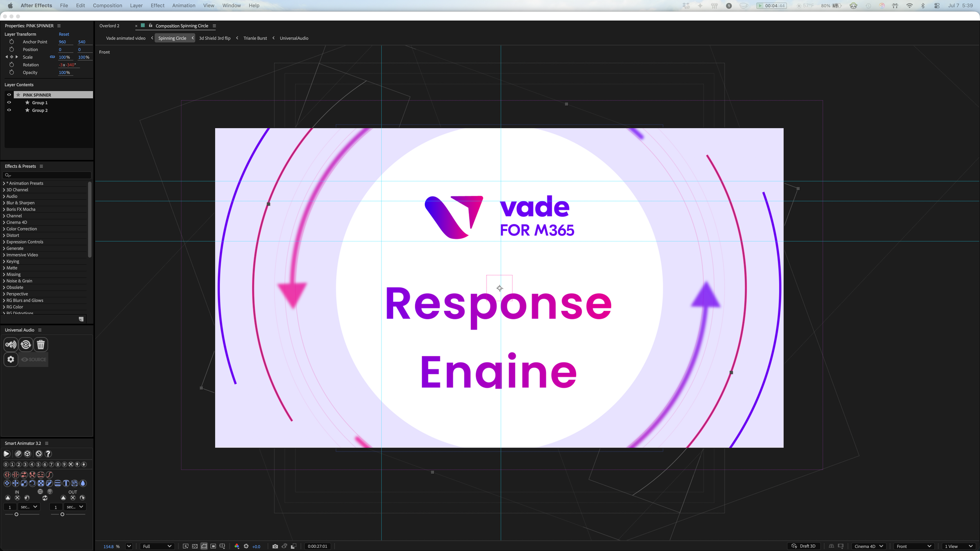Click the globe icon in Smart Animator

pos(40,492)
